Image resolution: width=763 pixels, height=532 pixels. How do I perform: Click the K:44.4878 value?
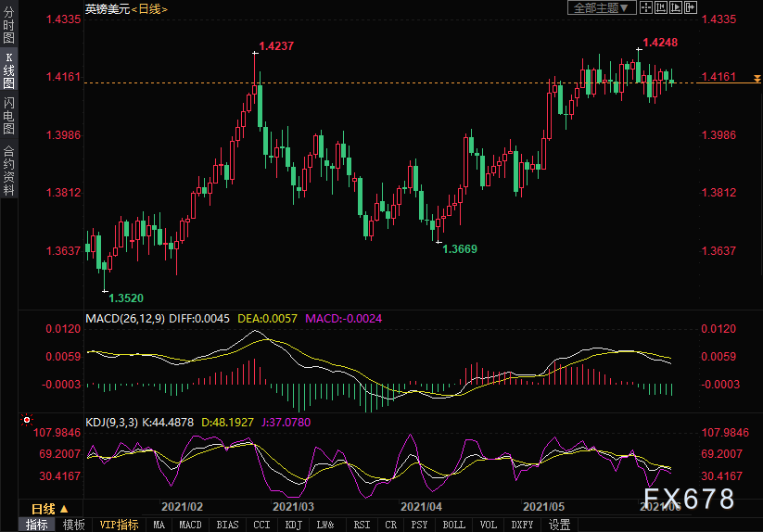click(x=168, y=422)
